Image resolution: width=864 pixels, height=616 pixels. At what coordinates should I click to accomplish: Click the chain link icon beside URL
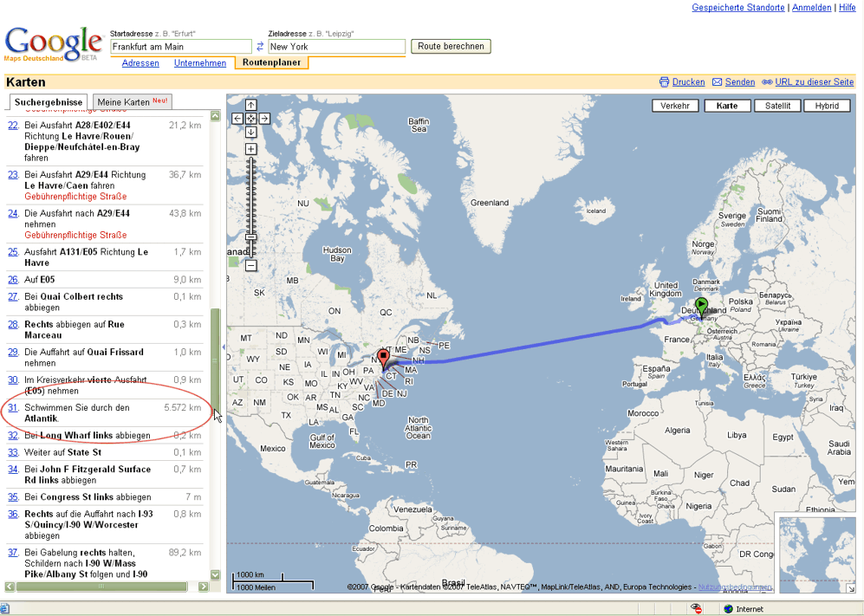[x=767, y=82]
